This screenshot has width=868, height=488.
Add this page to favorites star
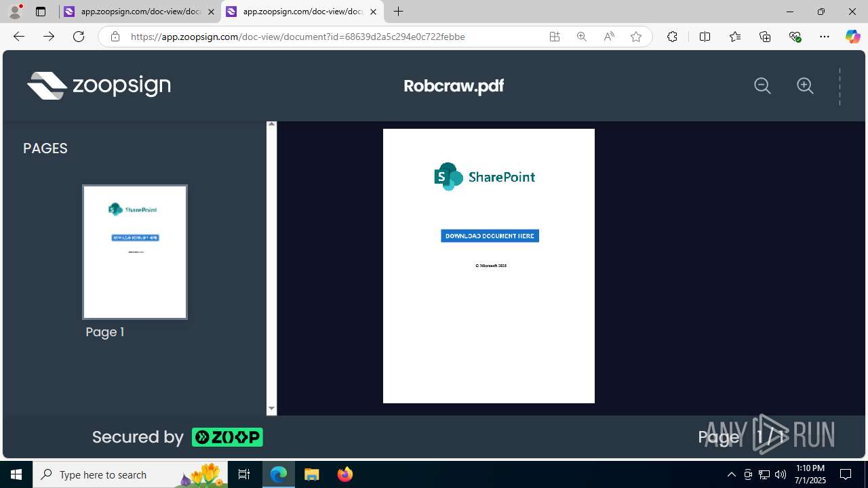636,37
